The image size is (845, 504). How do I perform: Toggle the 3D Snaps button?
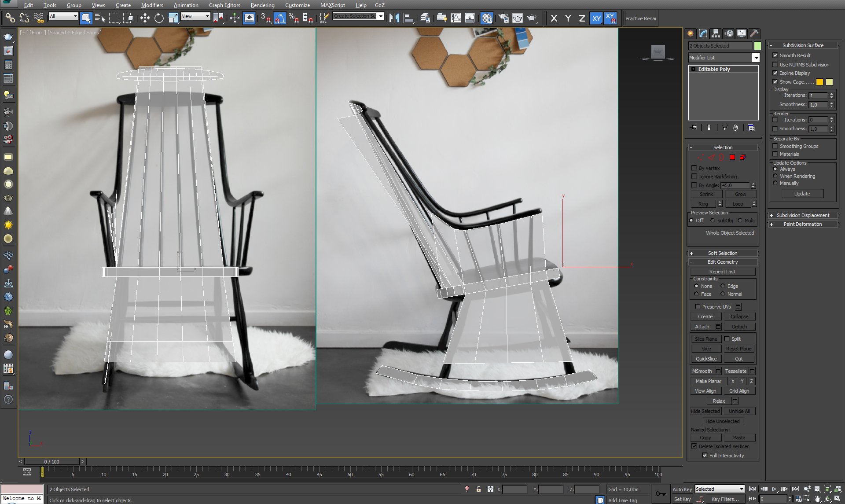pyautogui.click(x=265, y=18)
